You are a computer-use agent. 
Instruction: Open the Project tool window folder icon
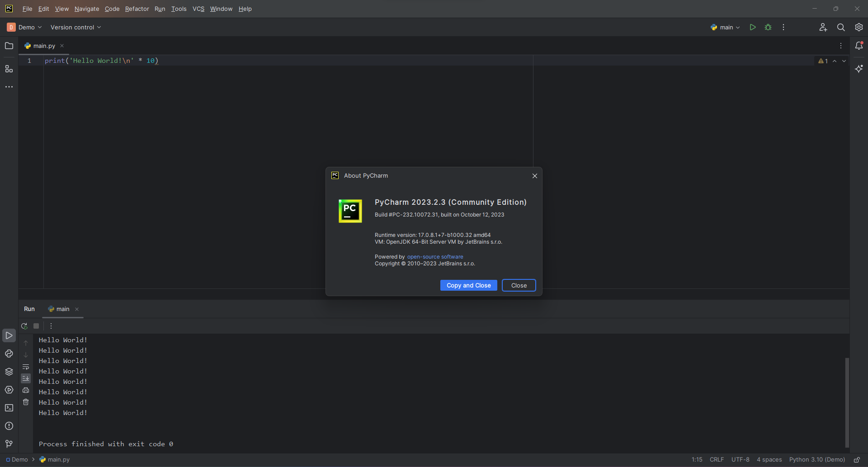9,46
